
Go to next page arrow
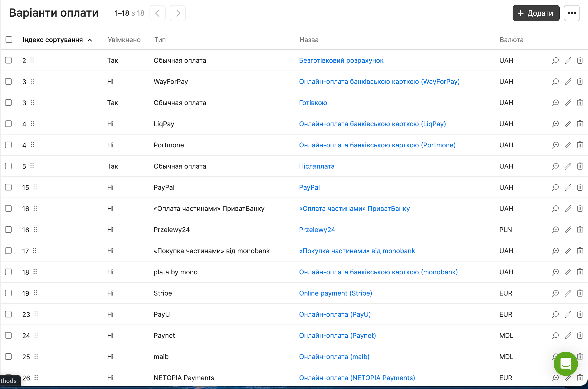(178, 13)
